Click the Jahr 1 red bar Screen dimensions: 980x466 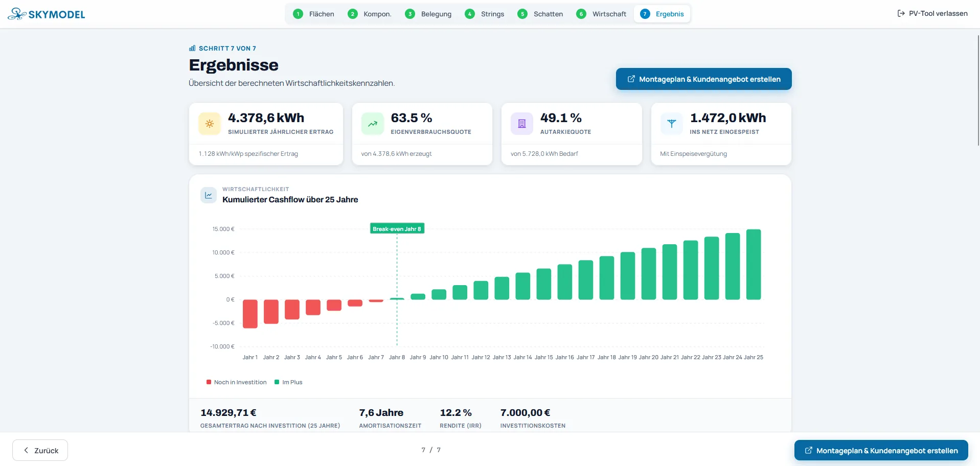(250, 314)
